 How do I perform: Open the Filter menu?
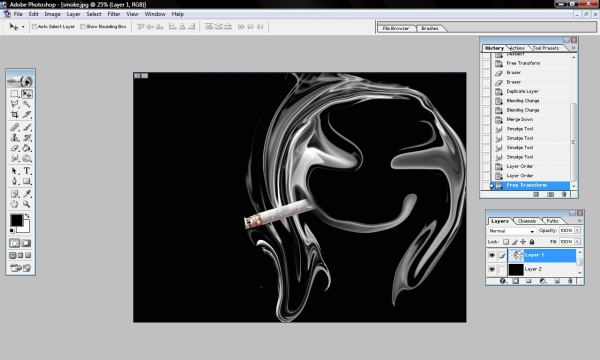114,14
